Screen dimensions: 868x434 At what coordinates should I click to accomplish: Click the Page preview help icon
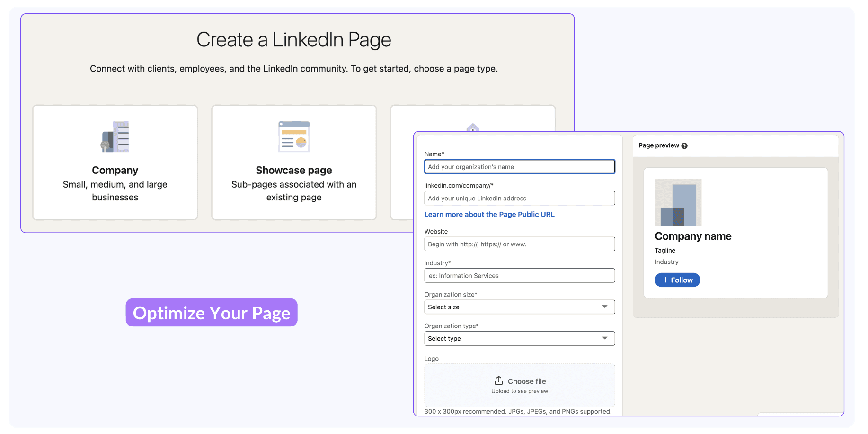[x=684, y=146]
